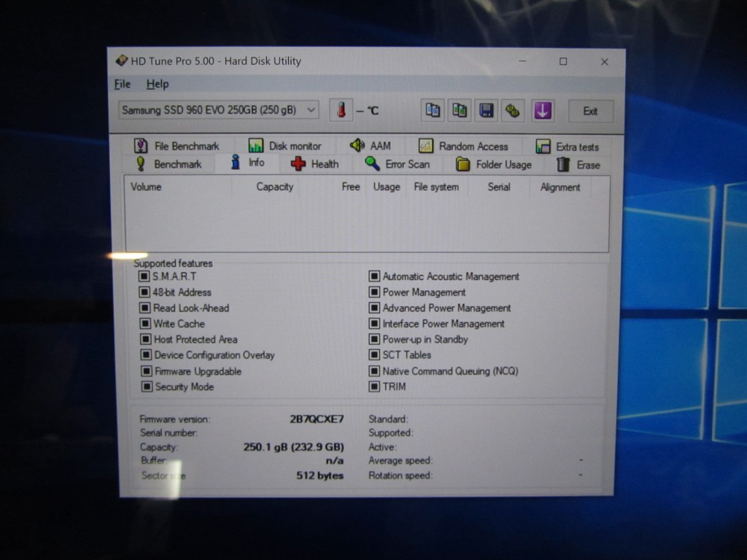Toggle the 48-bit Address checkbox
This screenshot has height=560, width=747.
click(144, 292)
